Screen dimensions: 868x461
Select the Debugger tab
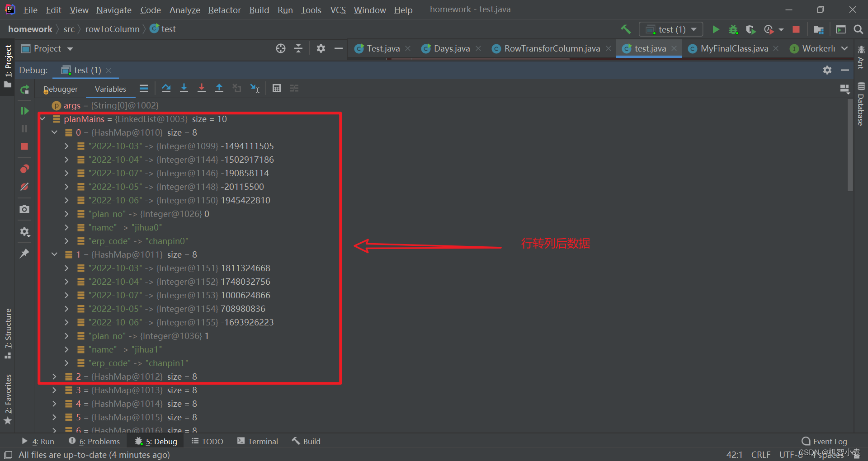[x=61, y=89]
